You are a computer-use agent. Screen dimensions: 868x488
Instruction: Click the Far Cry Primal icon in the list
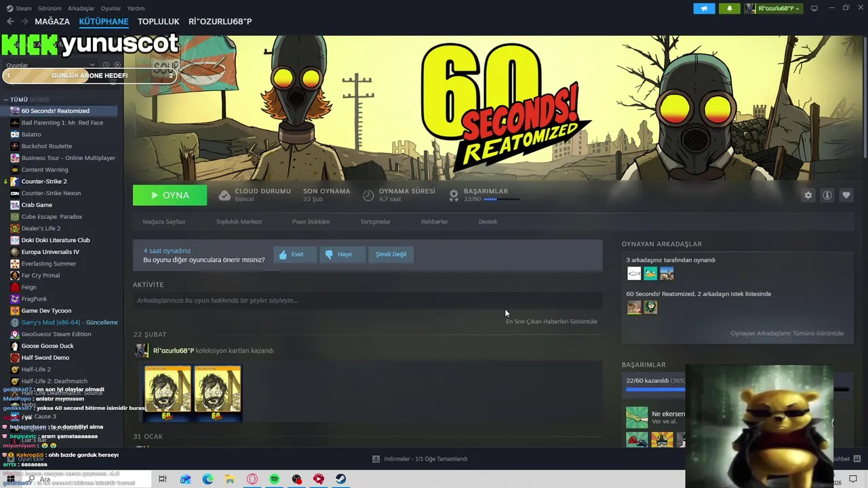pyautogui.click(x=15, y=275)
